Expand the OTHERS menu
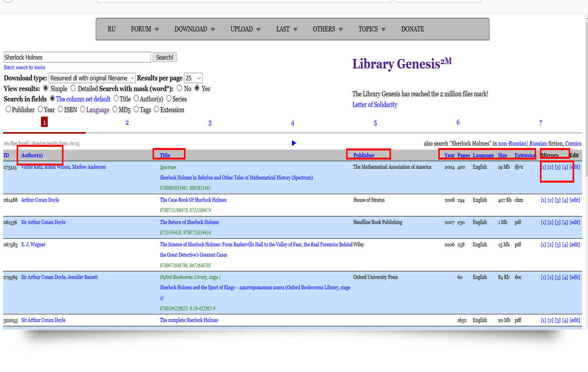 328,29
